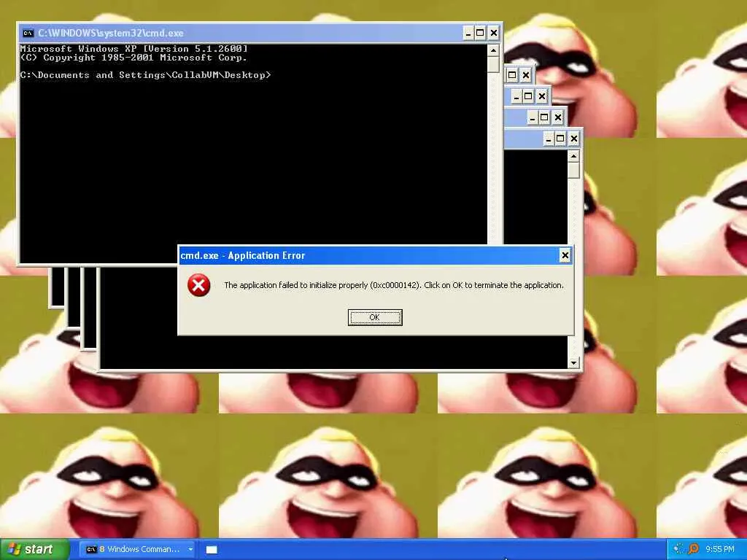The width and height of the screenshot is (747, 560).
Task: Minimize the front cmd.exe window
Action: (468, 33)
